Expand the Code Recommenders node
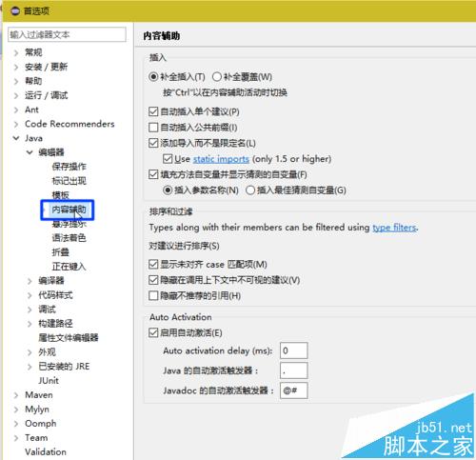The height and width of the screenshot is (460, 476). [16, 124]
